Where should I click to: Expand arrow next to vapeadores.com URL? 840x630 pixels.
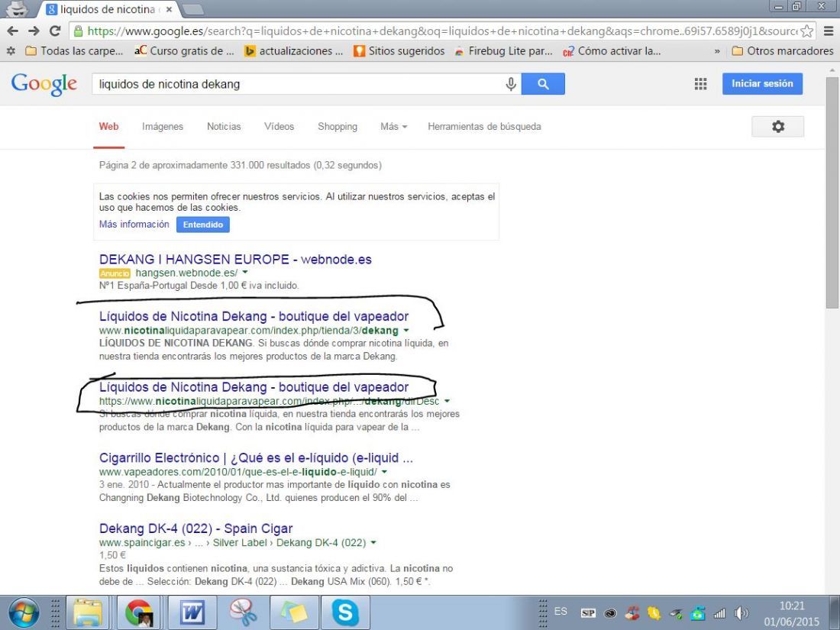click(384, 472)
